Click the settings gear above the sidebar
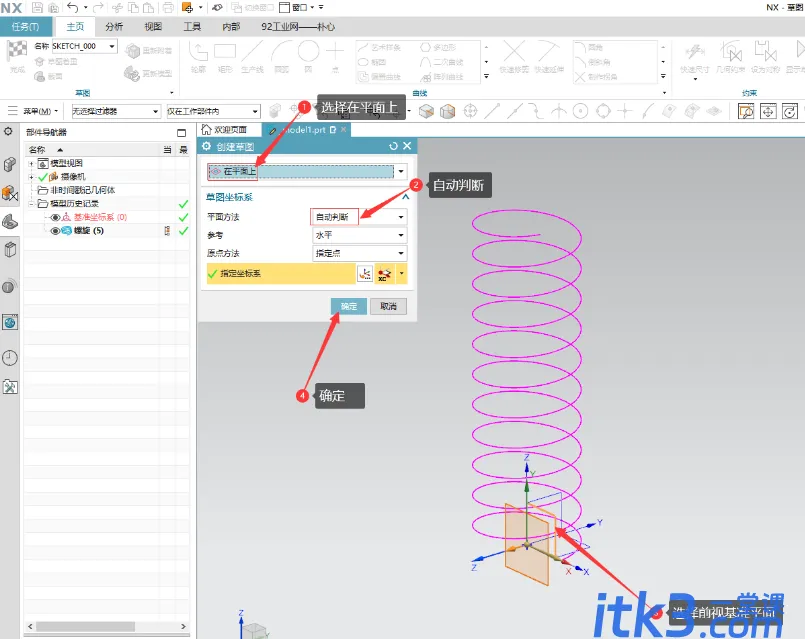Image resolution: width=805 pixels, height=639 pixels. pos(8,131)
